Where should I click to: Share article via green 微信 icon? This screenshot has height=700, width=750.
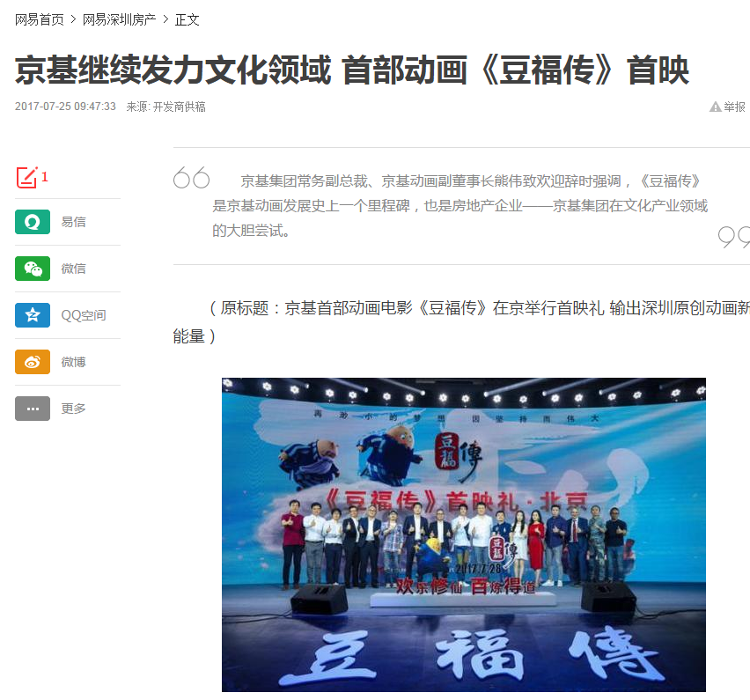coord(33,269)
